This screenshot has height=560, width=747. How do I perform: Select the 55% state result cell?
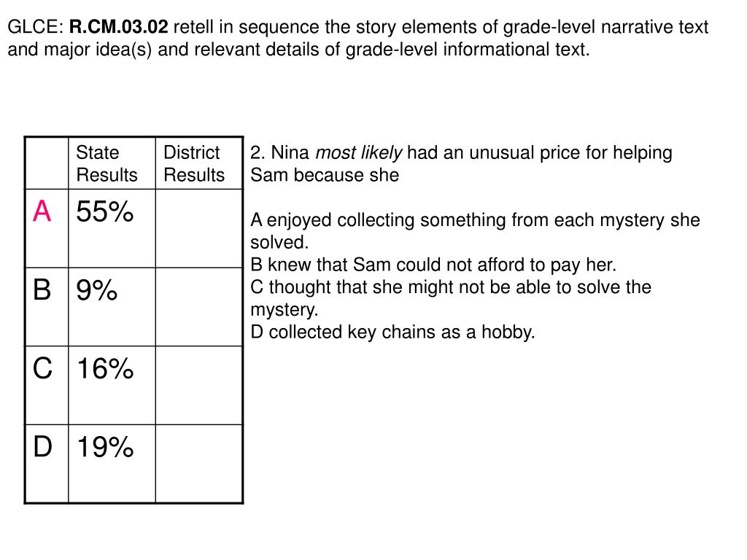[112, 228]
